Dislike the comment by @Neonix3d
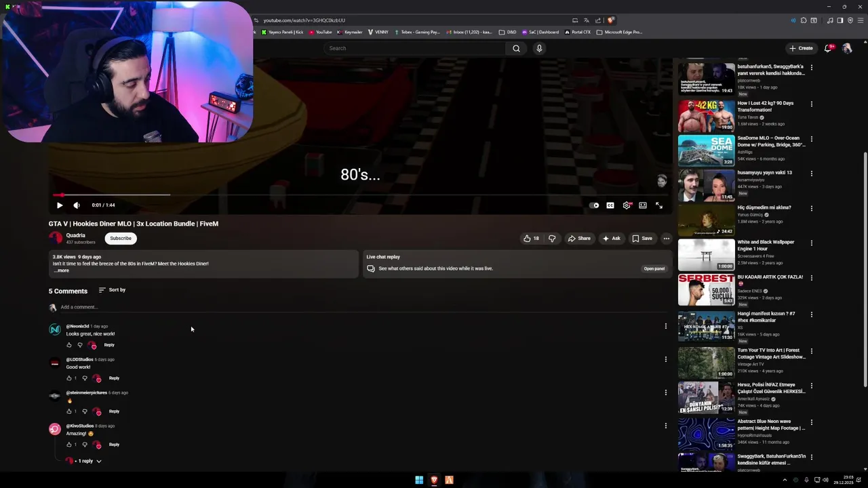868x488 pixels. point(80,345)
